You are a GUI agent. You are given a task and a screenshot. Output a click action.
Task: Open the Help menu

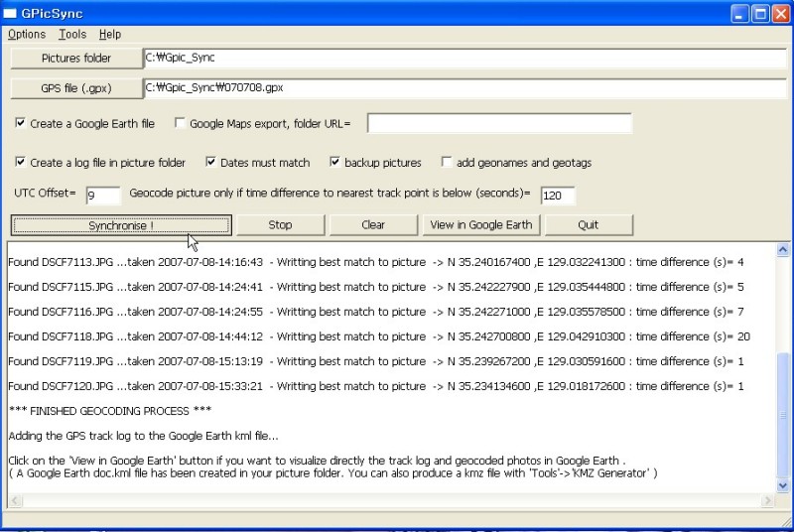point(110,35)
